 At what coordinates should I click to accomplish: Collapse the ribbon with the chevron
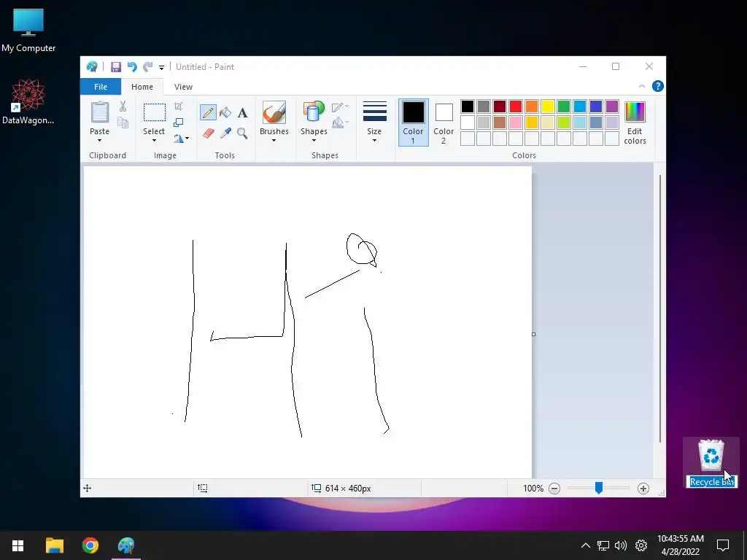coord(642,86)
